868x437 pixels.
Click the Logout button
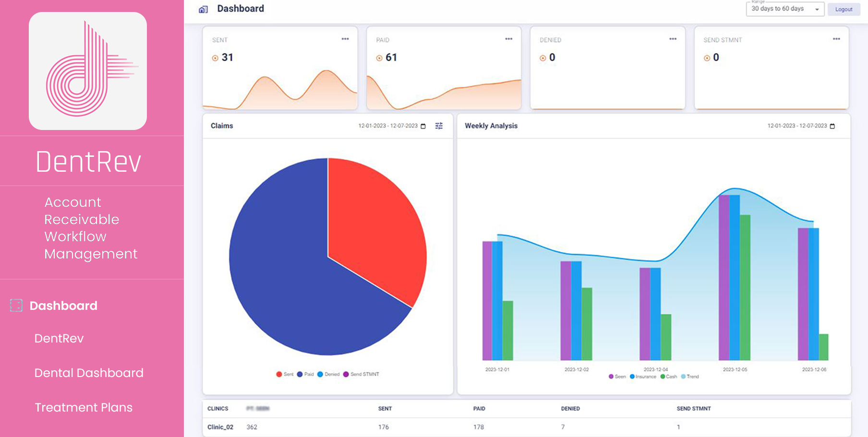click(844, 9)
